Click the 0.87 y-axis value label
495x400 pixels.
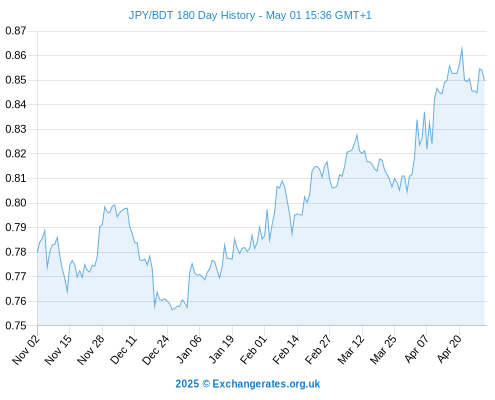(x=16, y=31)
